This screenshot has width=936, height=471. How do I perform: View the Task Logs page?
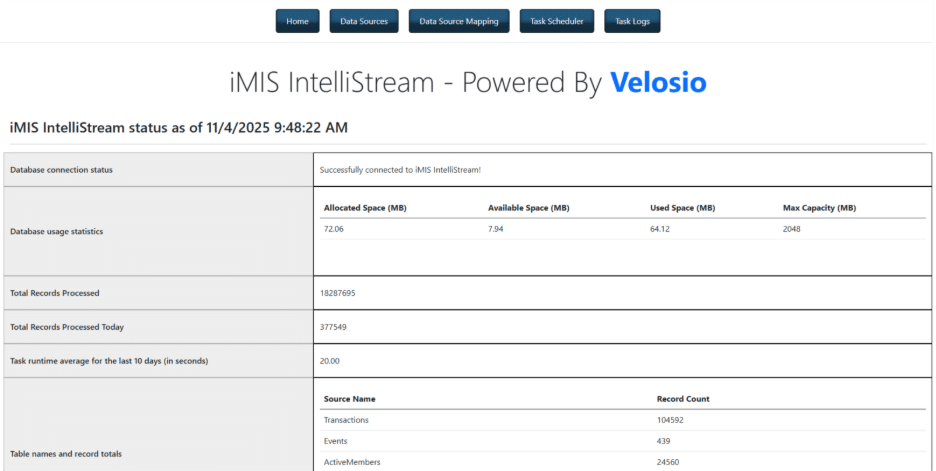[x=632, y=21]
